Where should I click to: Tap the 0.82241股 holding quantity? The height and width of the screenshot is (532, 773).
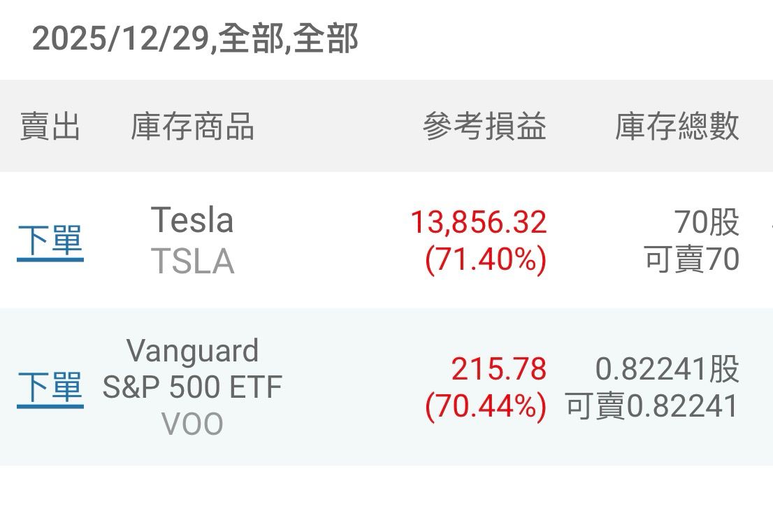tap(667, 368)
